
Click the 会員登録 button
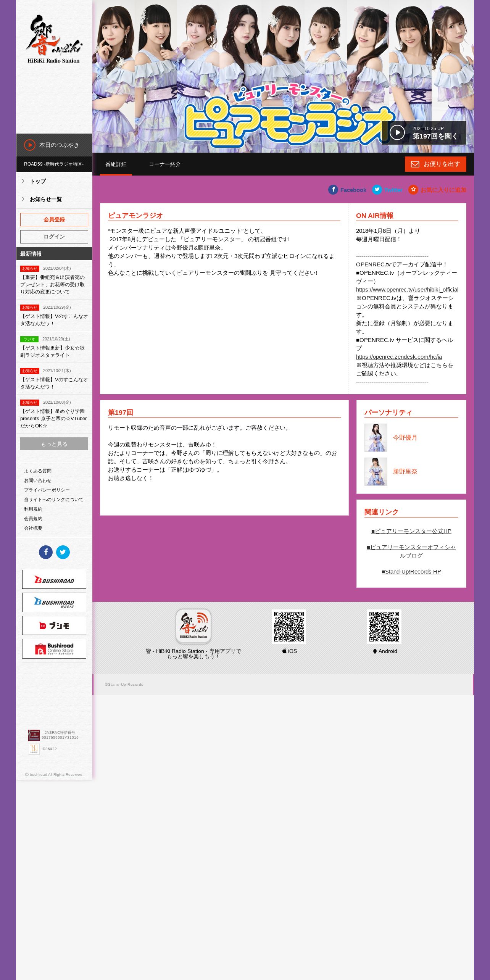point(54,219)
